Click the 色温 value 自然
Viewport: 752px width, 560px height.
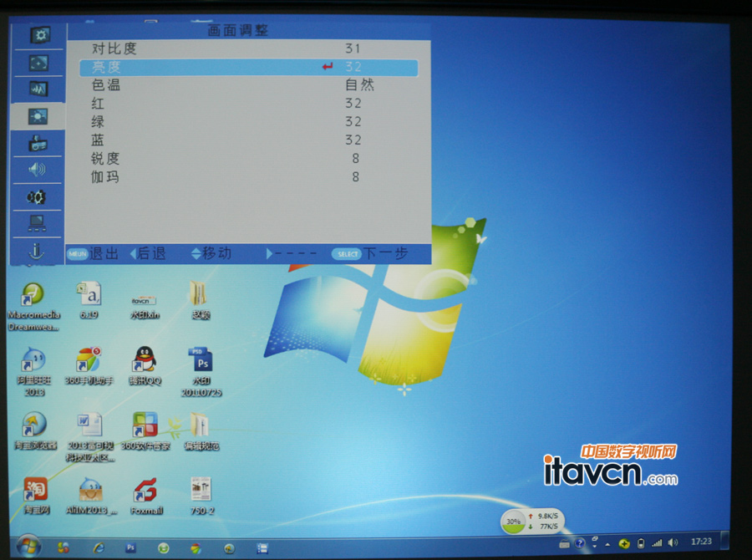coord(359,85)
